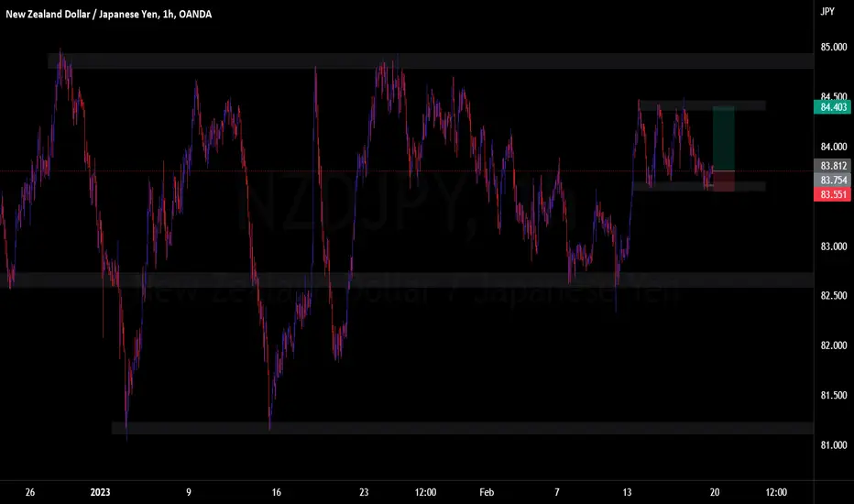Click the 83.000 price axis label
Screen dimensions: 854x504
pyautogui.click(x=833, y=247)
